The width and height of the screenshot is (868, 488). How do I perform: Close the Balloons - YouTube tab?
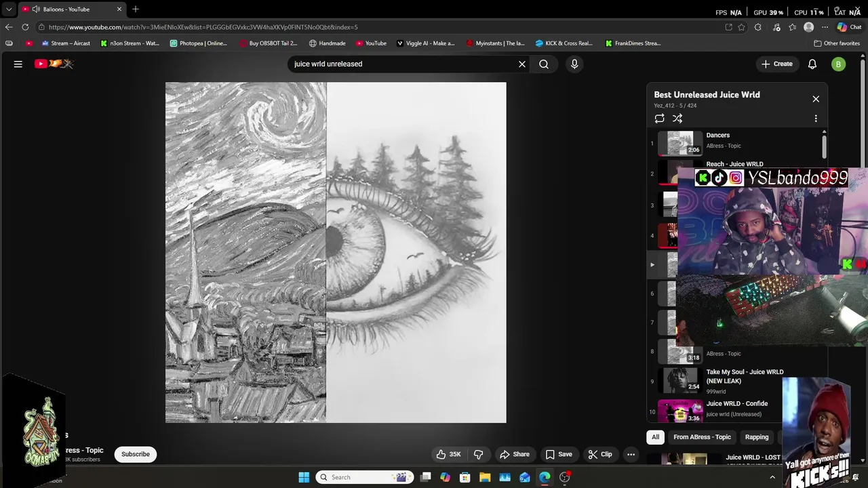119,9
